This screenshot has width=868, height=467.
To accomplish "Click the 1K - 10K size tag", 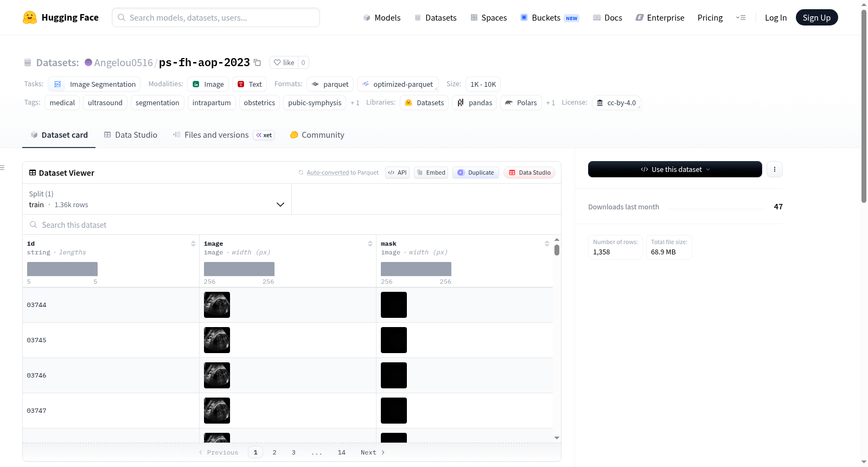I will pyautogui.click(x=483, y=84).
